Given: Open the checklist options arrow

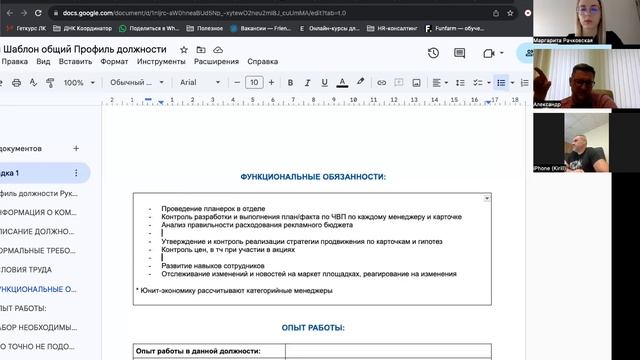Looking at the screenshot, I should pos(489,83).
